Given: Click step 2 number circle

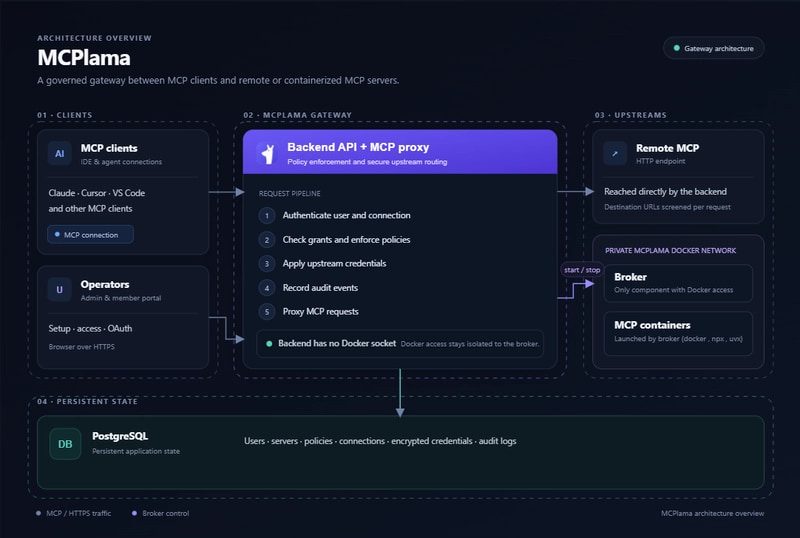Looking at the screenshot, I should (266, 240).
